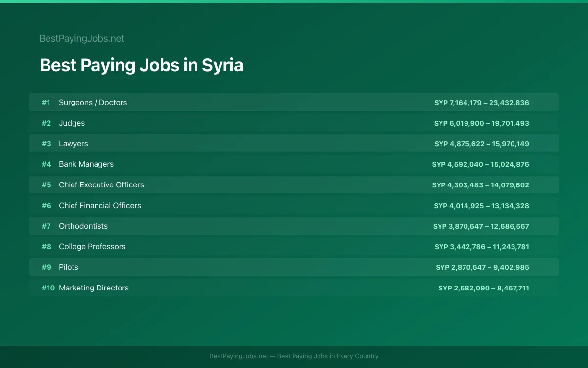Viewport: 588px width, 368px height.
Task: Click the #5 rank number
Action: pos(46,185)
